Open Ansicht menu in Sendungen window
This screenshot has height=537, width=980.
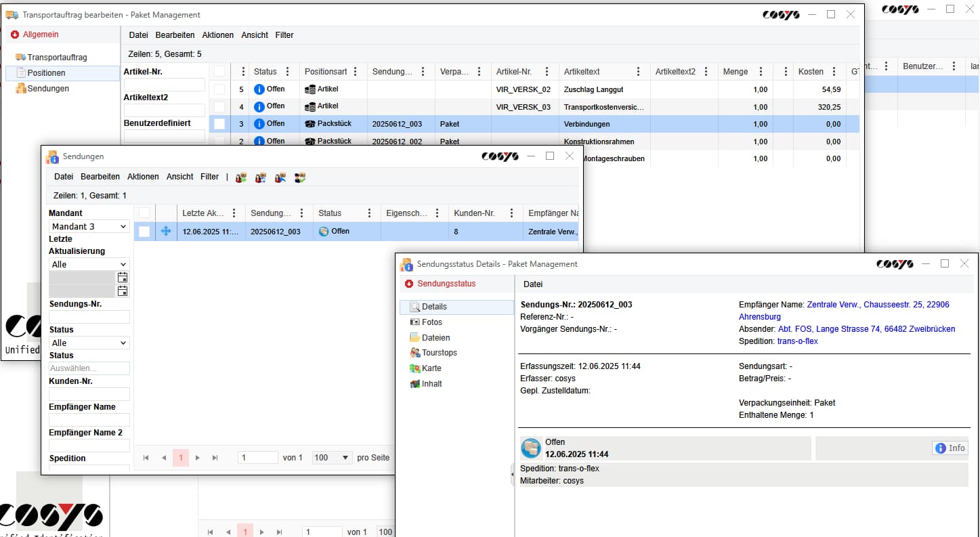click(x=179, y=176)
